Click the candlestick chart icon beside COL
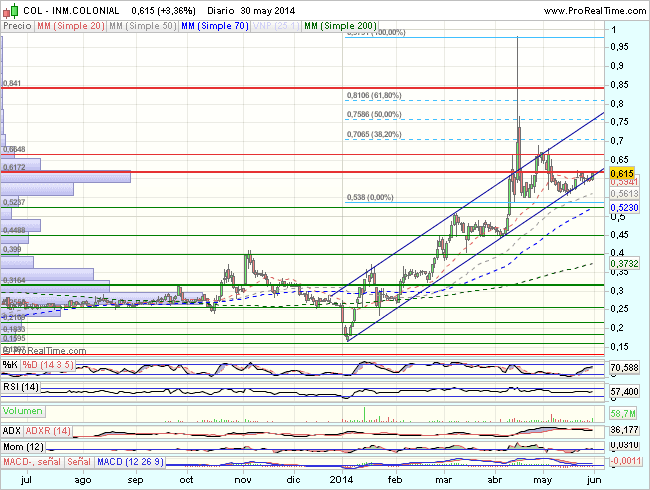The image size is (650, 490). (x=10, y=9)
